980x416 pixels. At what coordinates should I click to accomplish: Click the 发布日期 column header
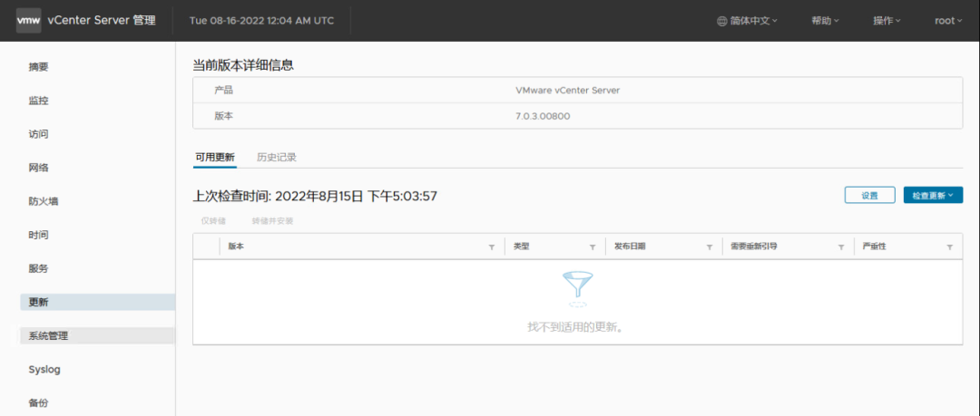point(630,247)
